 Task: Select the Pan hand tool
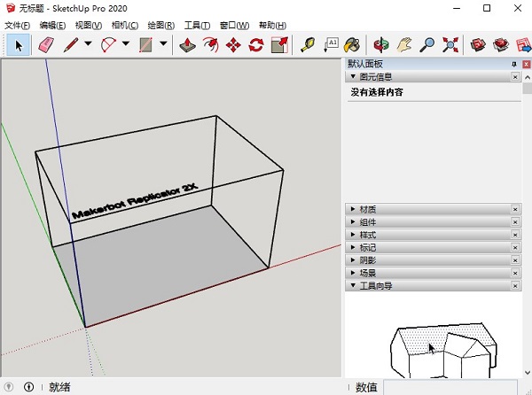click(x=405, y=43)
